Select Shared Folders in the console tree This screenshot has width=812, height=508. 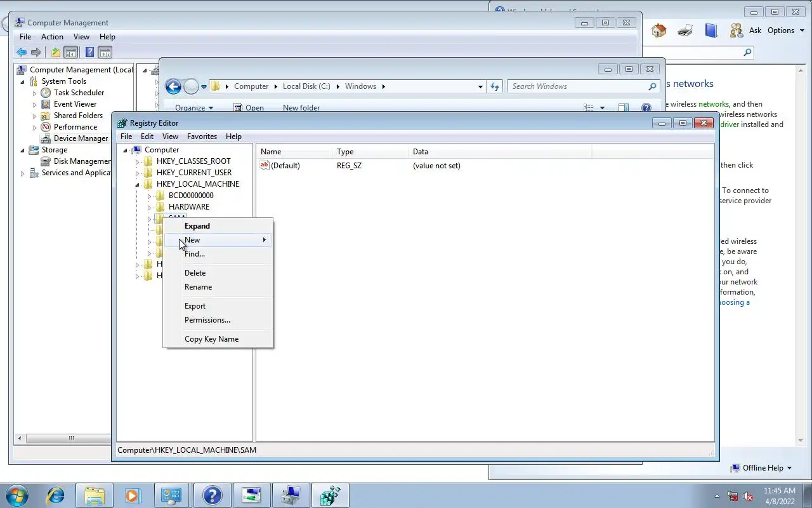pyautogui.click(x=78, y=116)
